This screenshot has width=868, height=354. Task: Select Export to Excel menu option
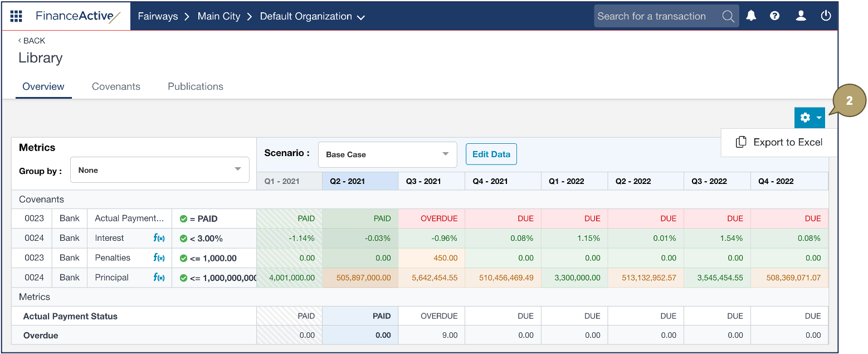(779, 142)
